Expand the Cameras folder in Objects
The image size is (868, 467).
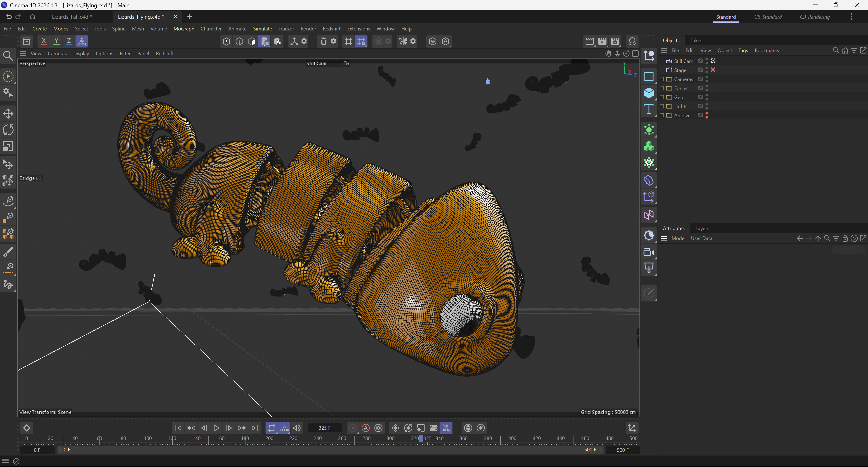point(662,79)
